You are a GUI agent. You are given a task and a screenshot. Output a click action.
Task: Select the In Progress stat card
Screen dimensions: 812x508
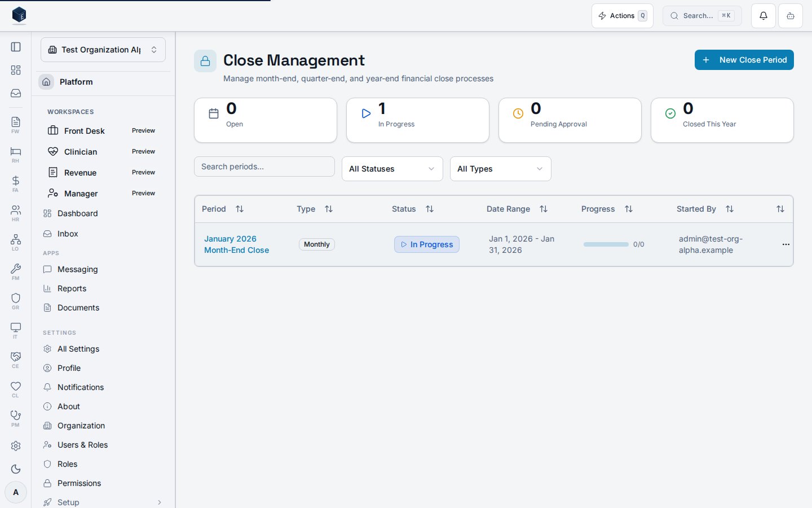[x=418, y=120]
